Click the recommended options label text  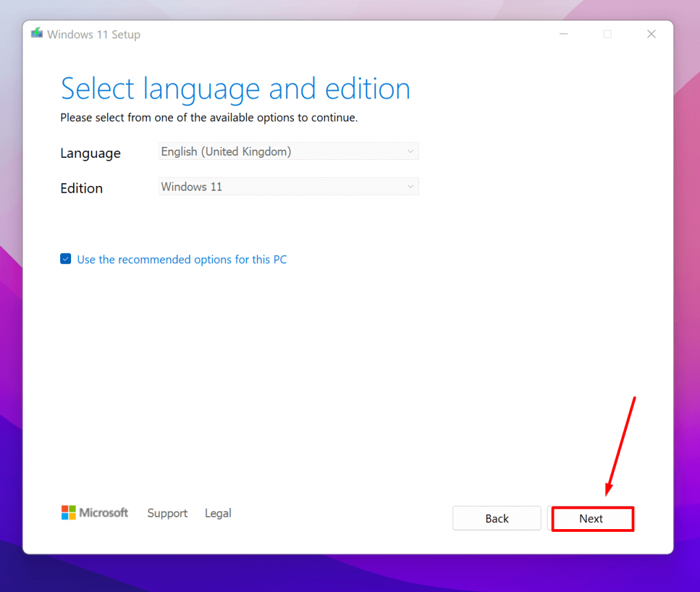click(x=182, y=260)
